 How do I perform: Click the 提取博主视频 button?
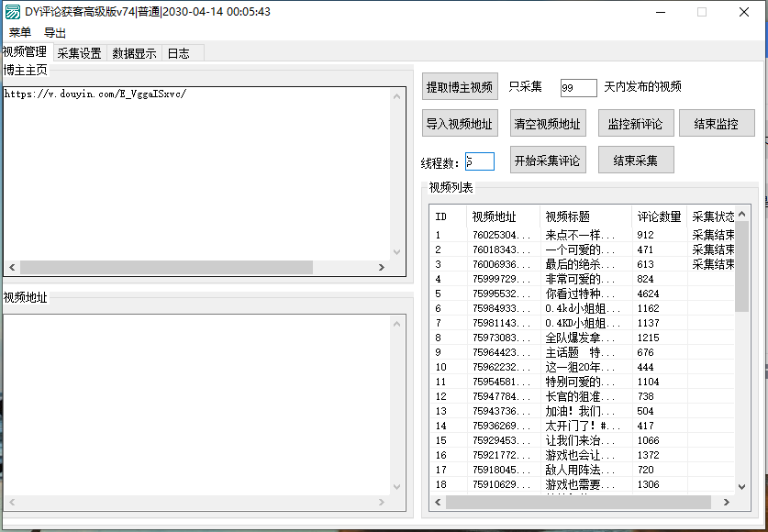460,87
